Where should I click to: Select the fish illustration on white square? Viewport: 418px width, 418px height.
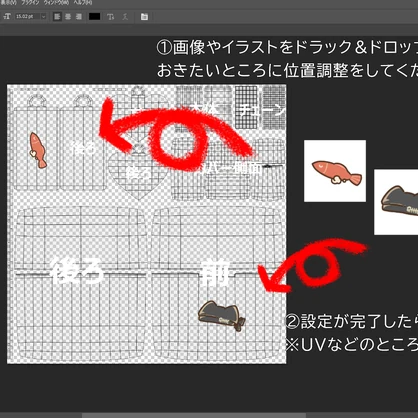(335, 171)
